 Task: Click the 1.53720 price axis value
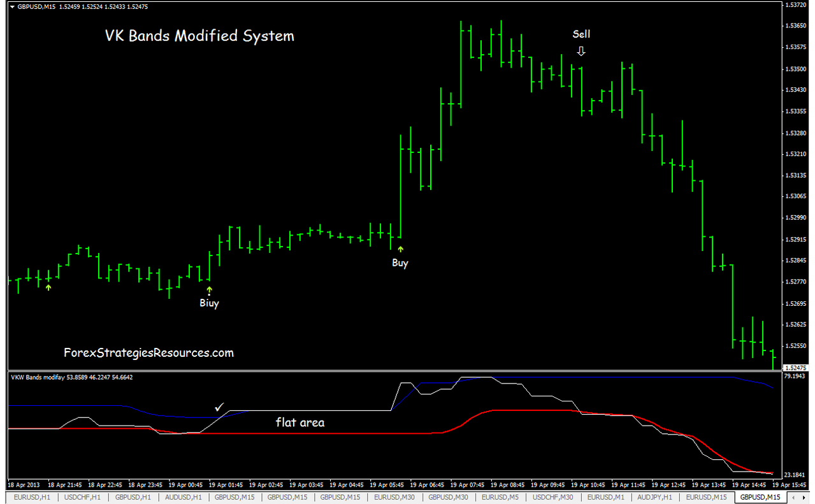[x=796, y=4]
